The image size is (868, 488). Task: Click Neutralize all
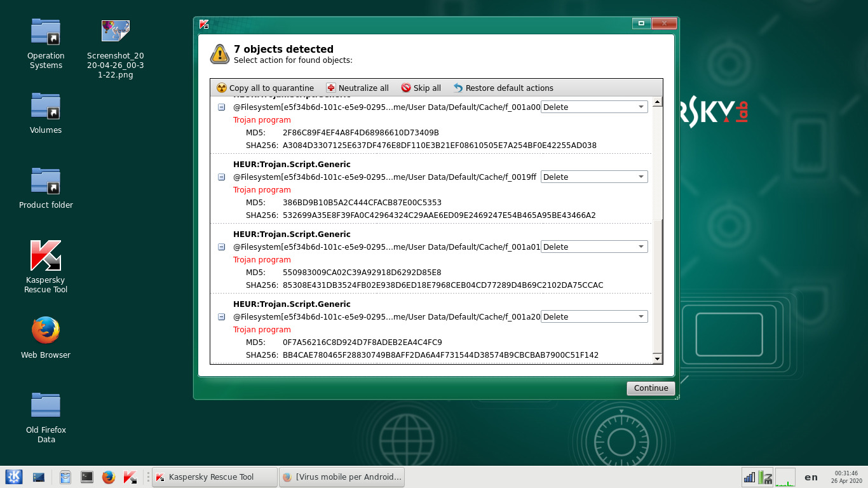(x=357, y=88)
